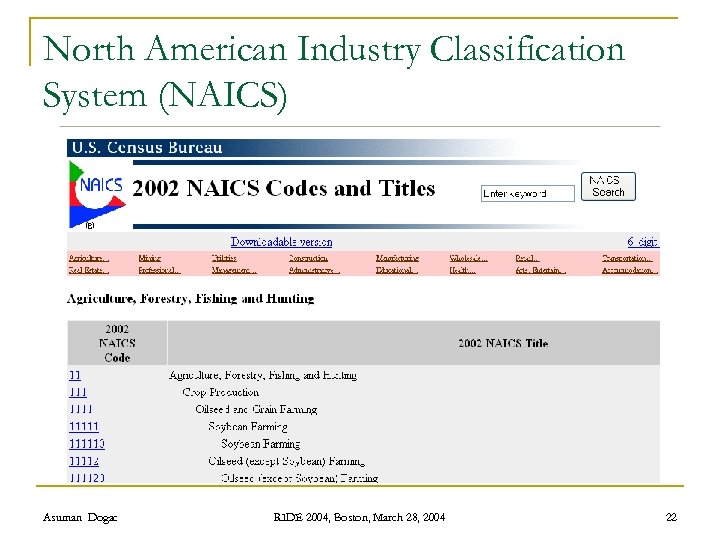
Task: Open the Mining sector link
Action: pyautogui.click(x=149, y=258)
